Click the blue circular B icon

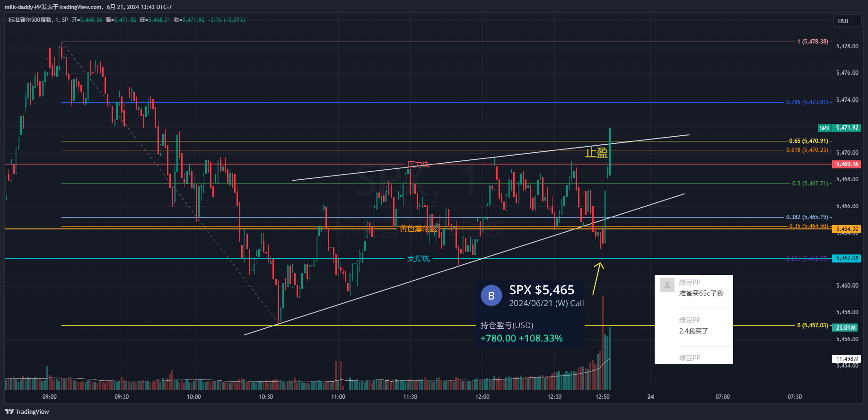(x=491, y=296)
